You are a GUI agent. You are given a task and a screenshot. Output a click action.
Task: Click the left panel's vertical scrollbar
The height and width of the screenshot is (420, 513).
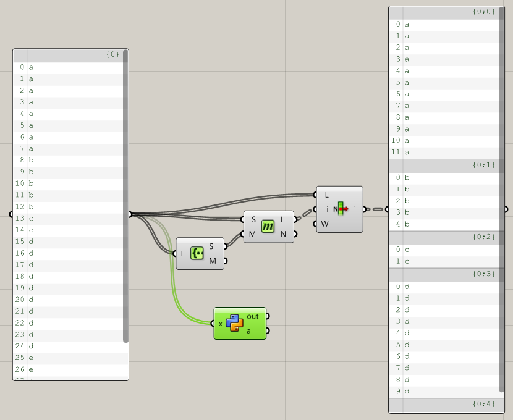(x=125, y=196)
